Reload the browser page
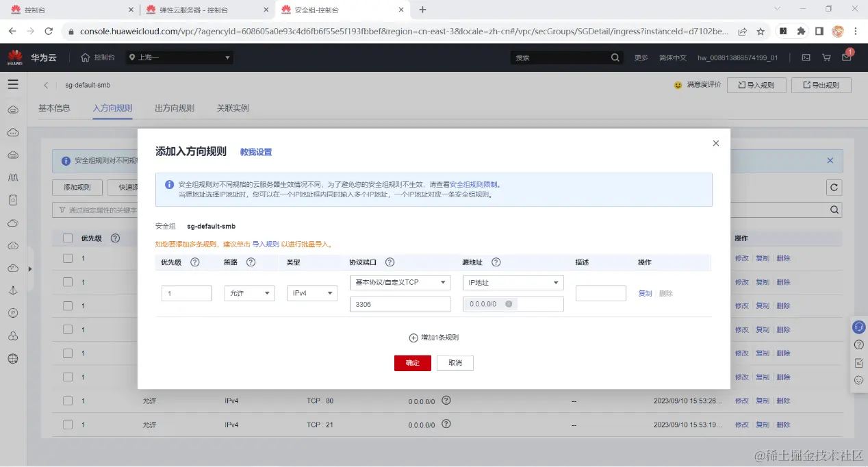 (x=49, y=31)
